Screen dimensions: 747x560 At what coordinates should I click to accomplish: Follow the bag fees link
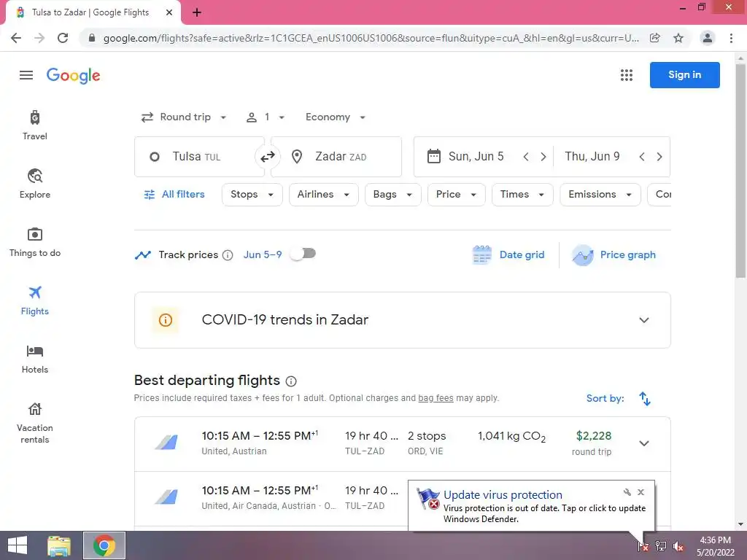(436, 397)
